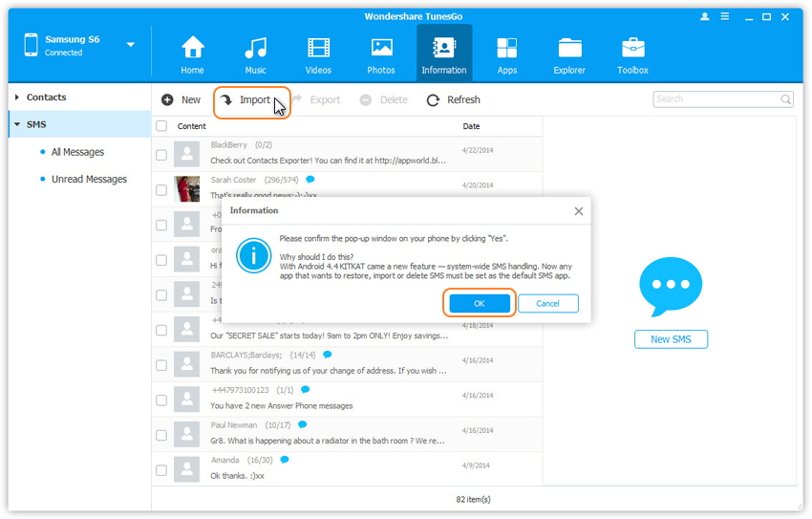Close the Information dialog with X
The width and height of the screenshot is (812, 519).
point(578,211)
